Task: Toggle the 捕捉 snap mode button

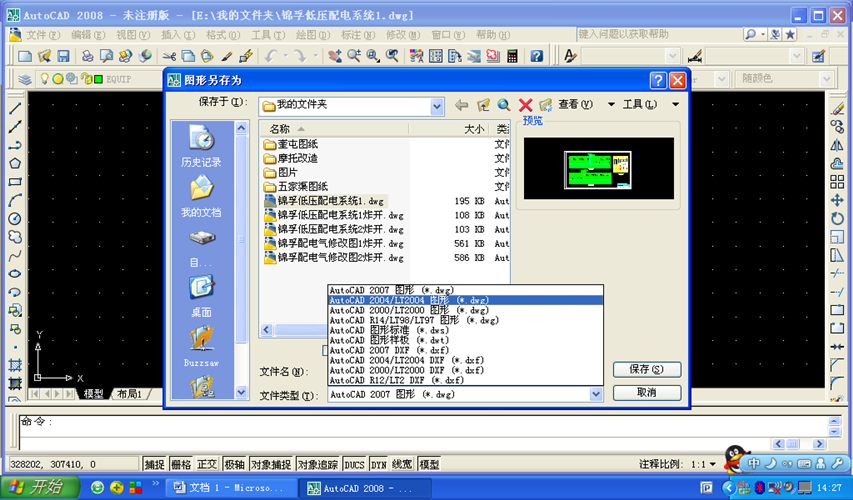Action: [154, 464]
